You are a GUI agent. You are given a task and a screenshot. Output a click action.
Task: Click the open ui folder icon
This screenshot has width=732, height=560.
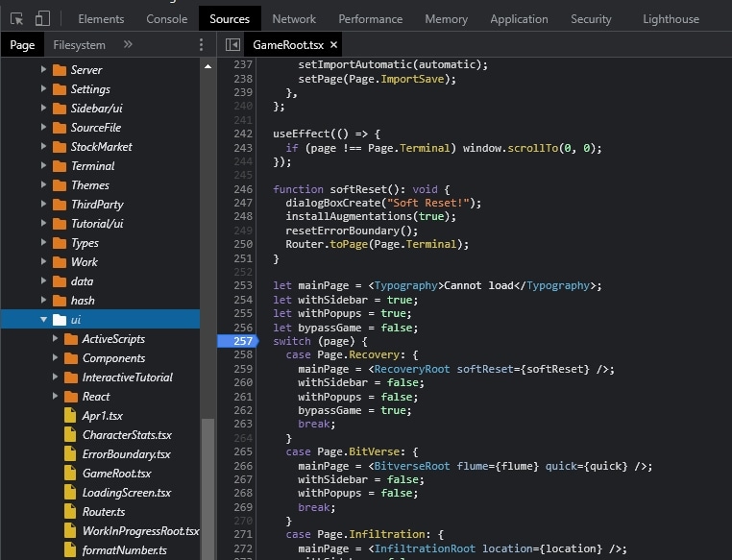[x=60, y=320]
